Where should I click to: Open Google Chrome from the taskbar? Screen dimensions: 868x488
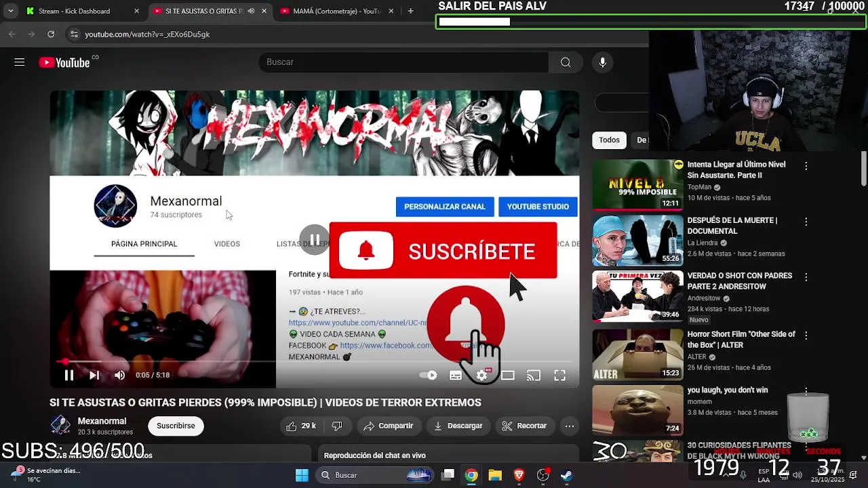click(x=471, y=475)
